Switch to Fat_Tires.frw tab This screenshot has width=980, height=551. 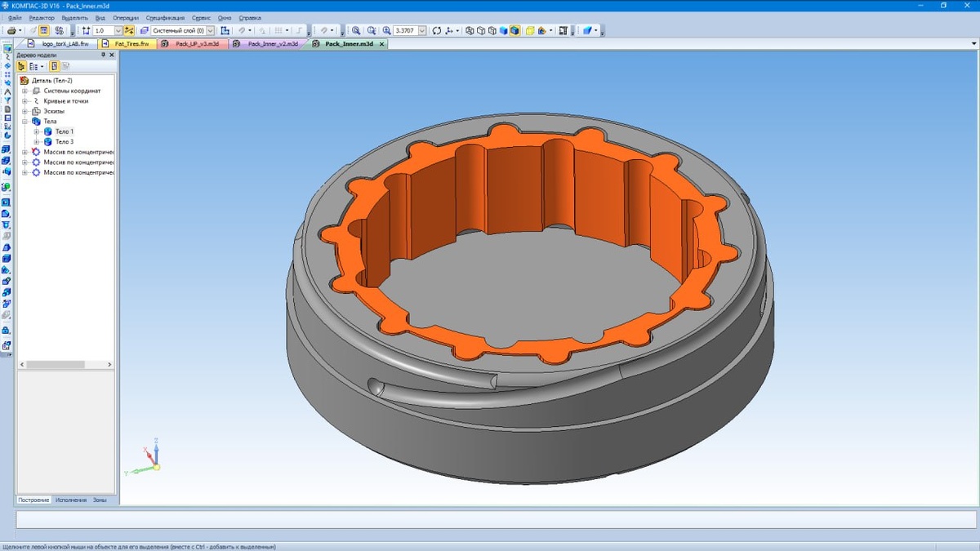[x=127, y=44]
